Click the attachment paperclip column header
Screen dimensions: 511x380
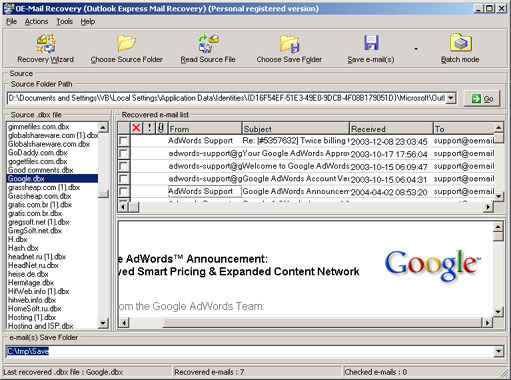[161, 128]
